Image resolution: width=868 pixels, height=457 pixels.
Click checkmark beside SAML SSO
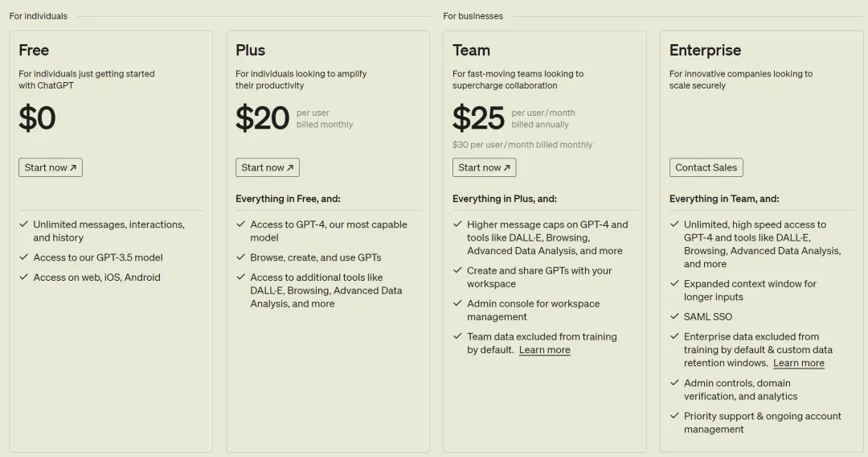(674, 316)
